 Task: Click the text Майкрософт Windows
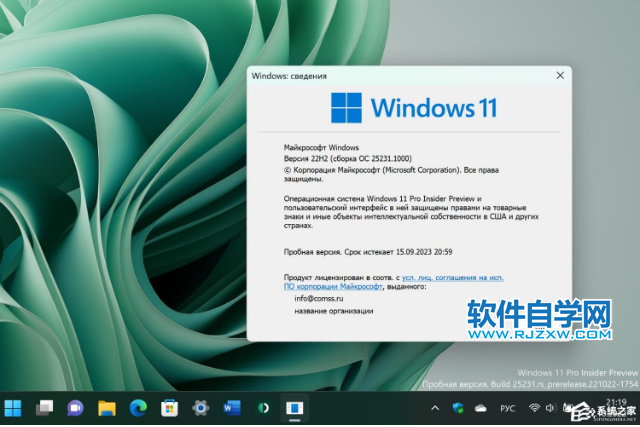[321, 147]
